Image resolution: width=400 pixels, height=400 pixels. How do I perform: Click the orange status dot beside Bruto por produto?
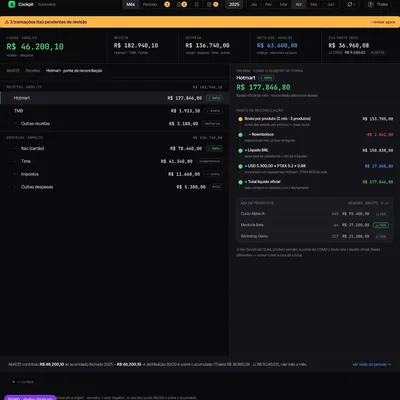pos(240,119)
